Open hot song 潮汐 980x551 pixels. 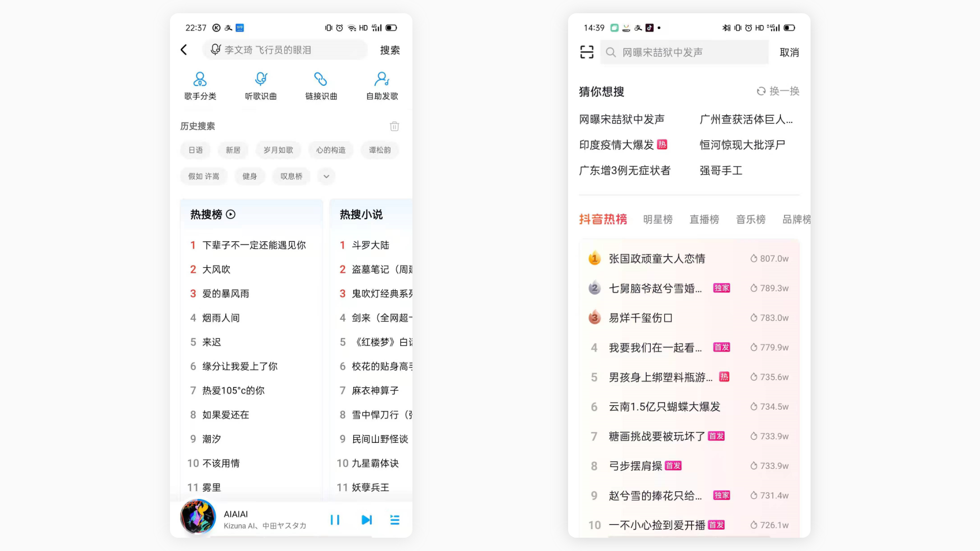tap(212, 439)
